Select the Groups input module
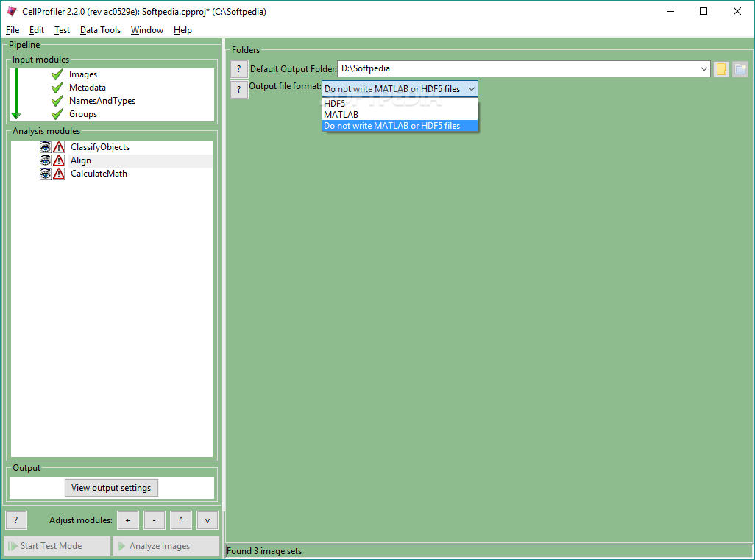This screenshot has width=755, height=560. 83,114
